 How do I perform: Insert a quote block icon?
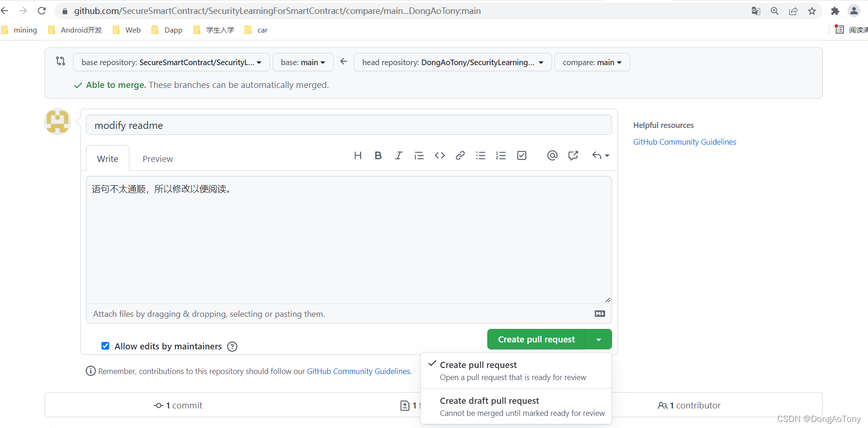[419, 155]
